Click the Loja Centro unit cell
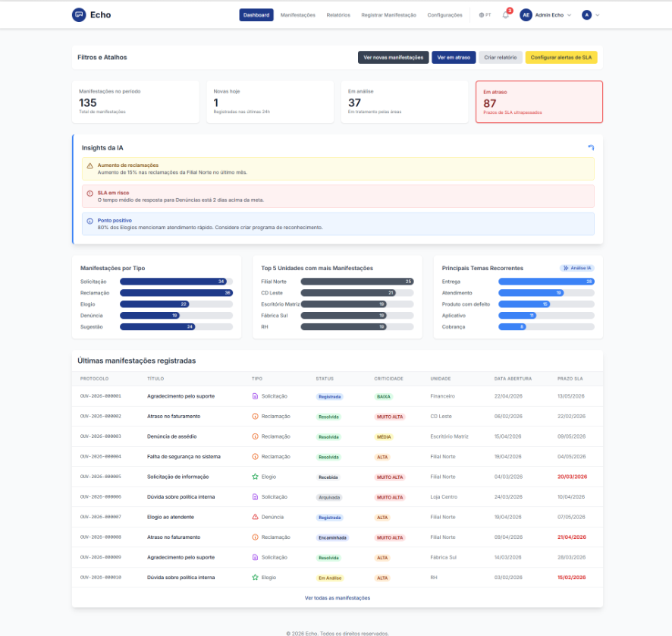The height and width of the screenshot is (636, 672). (x=444, y=497)
